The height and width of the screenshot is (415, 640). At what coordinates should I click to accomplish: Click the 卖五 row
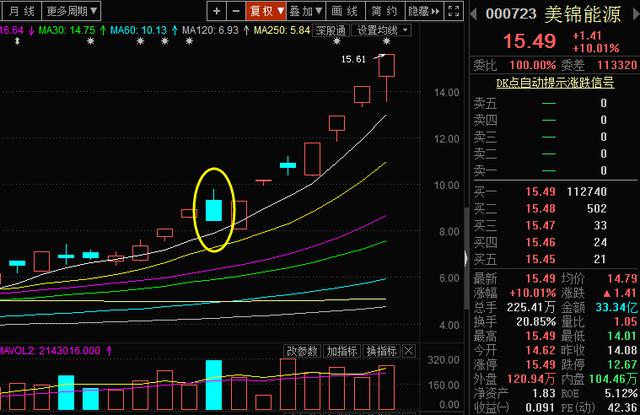[x=555, y=103]
